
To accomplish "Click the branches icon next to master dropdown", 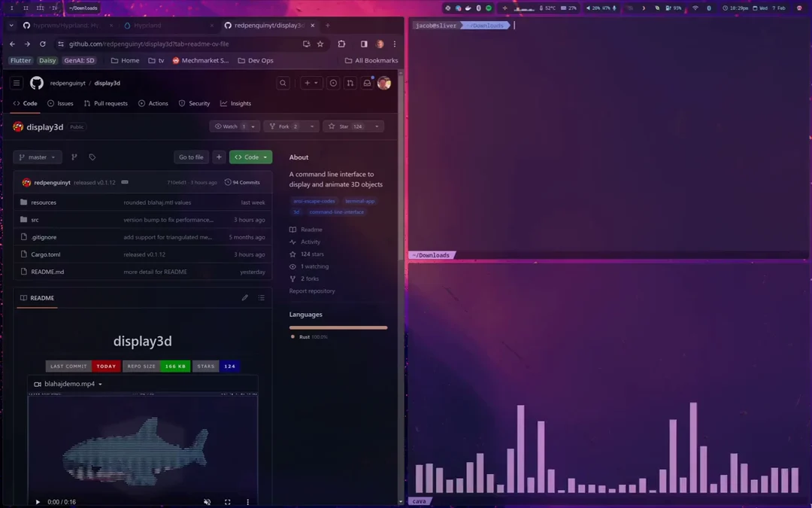I will coord(74,157).
